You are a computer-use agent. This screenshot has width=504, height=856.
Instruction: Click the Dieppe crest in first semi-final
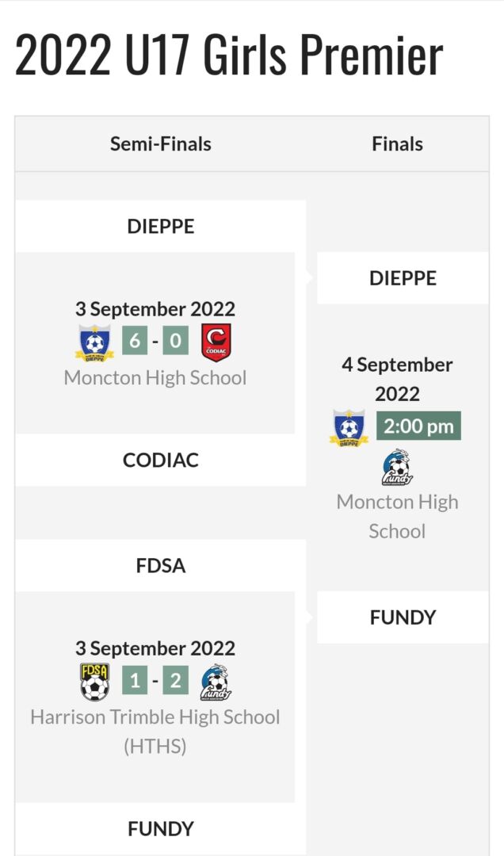coord(94,343)
